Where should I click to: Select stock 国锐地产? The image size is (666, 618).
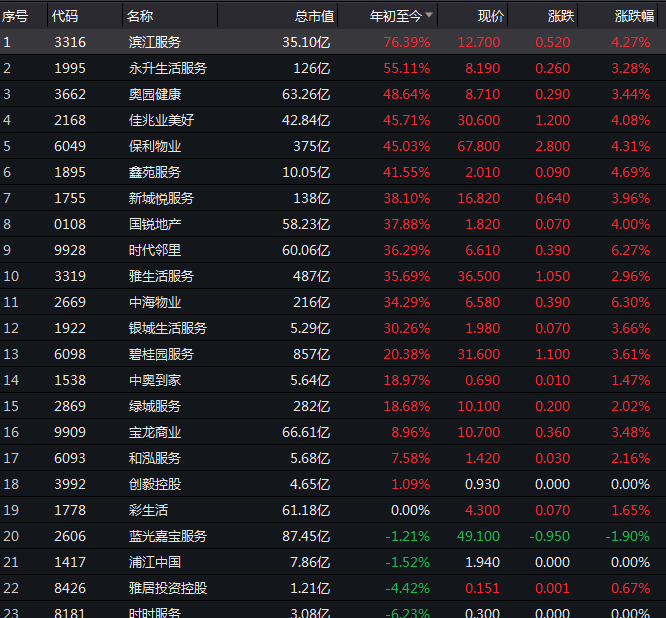click(155, 224)
